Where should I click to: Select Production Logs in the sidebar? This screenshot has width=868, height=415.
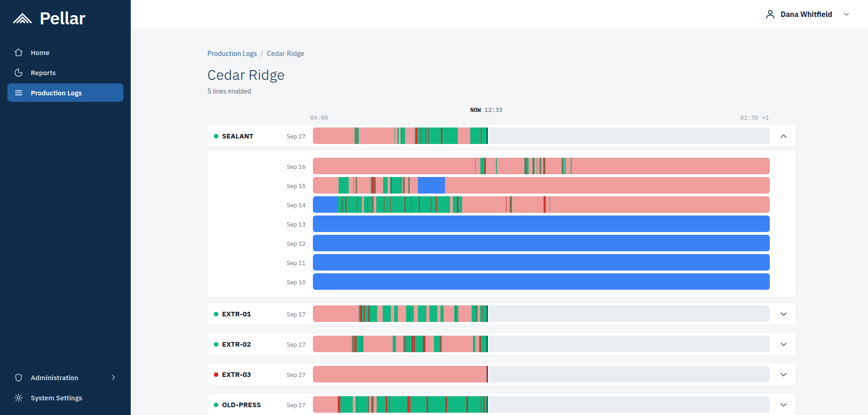point(65,93)
